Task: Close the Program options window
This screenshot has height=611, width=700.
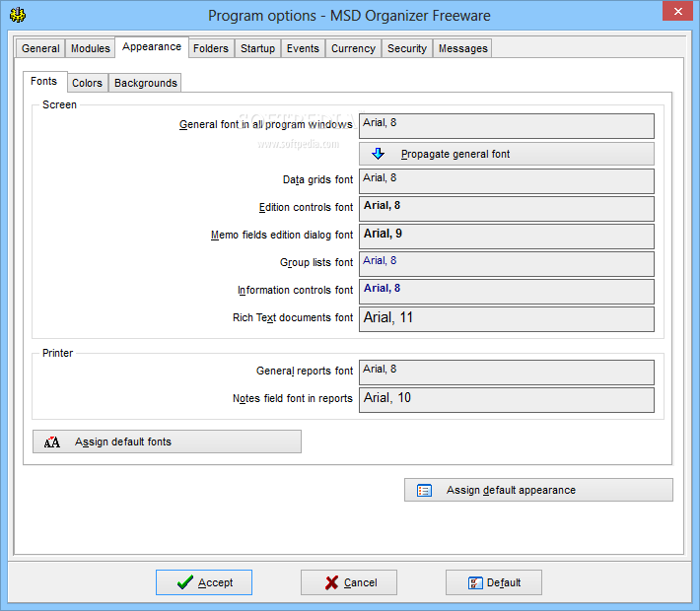Action: tap(677, 11)
